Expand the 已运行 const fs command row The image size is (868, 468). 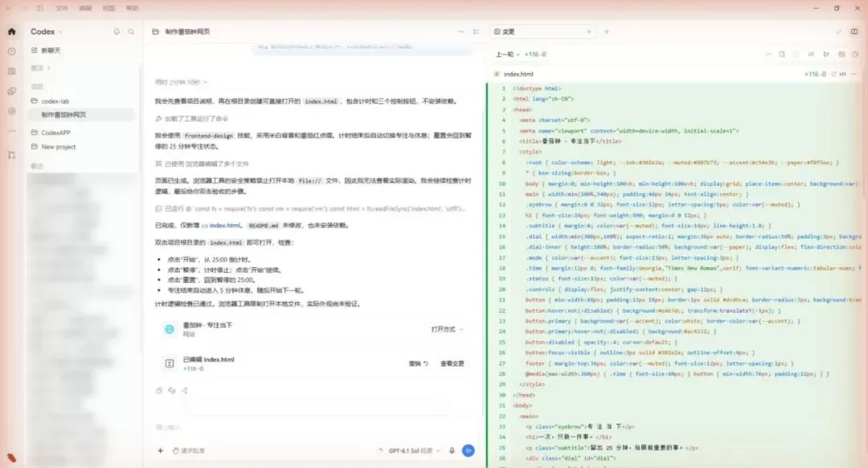coord(310,209)
